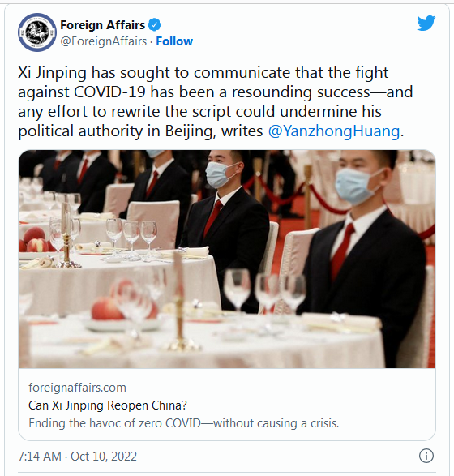Click the link card footer area
The height and width of the screenshot is (476, 454).
point(227,405)
